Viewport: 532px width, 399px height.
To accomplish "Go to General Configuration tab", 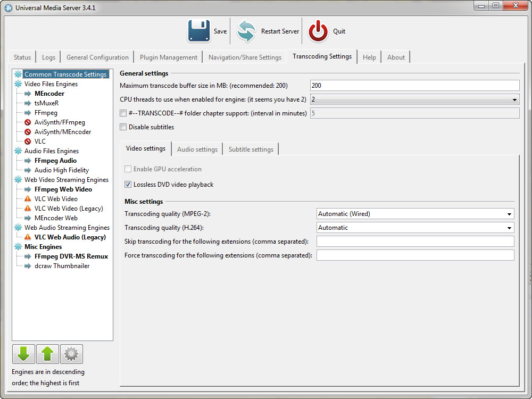I will point(97,57).
